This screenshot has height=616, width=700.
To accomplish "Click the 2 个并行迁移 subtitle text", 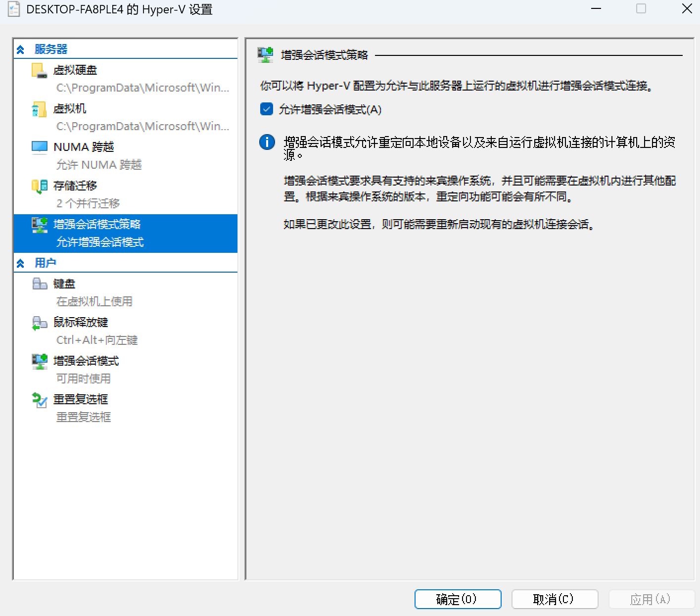I will click(x=88, y=203).
